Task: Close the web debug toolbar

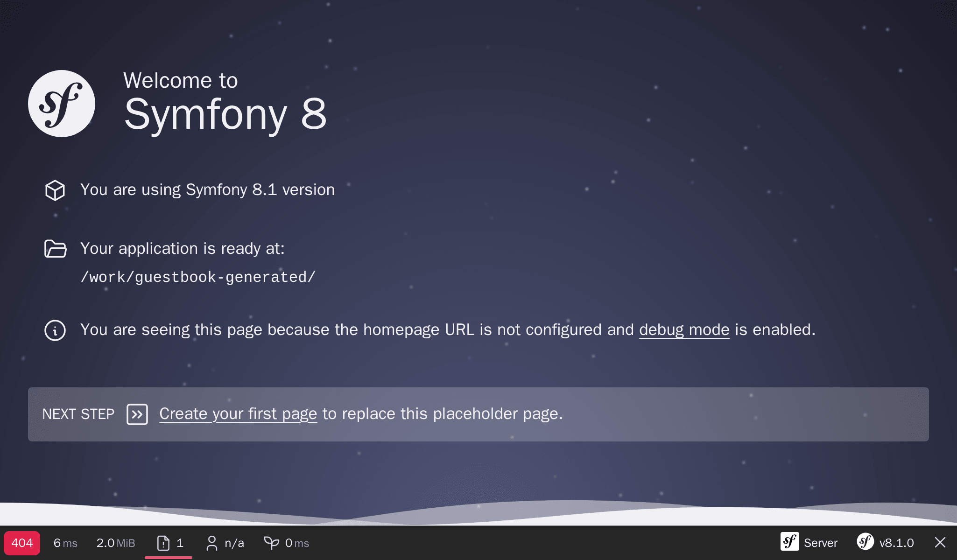Action: click(x=940, y=542)
